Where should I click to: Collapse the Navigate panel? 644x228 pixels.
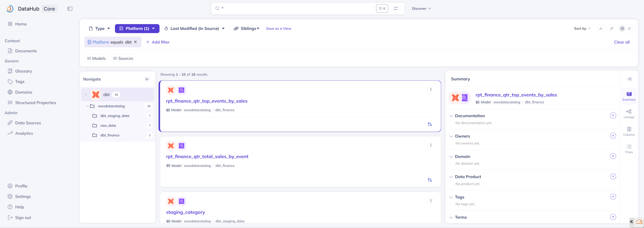pos(147,79)
